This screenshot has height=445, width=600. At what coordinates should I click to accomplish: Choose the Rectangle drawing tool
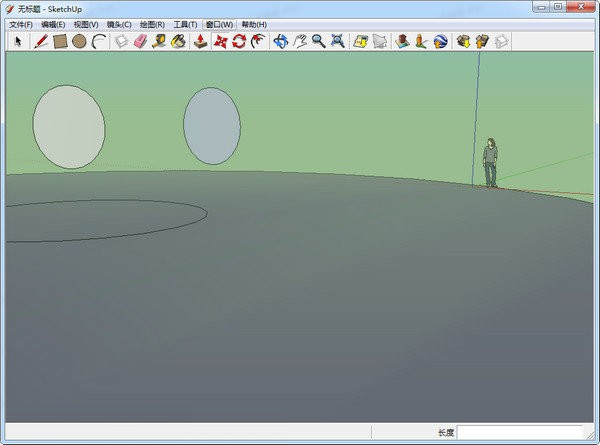click(60, 41)
